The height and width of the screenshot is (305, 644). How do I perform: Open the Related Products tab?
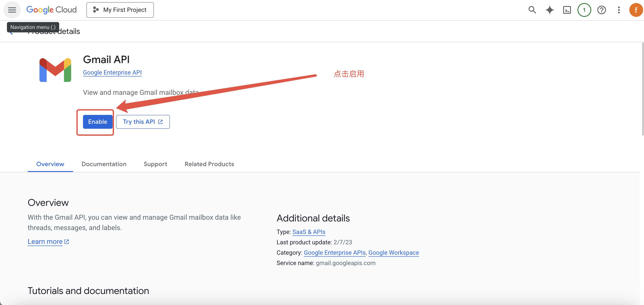point(209,164)
